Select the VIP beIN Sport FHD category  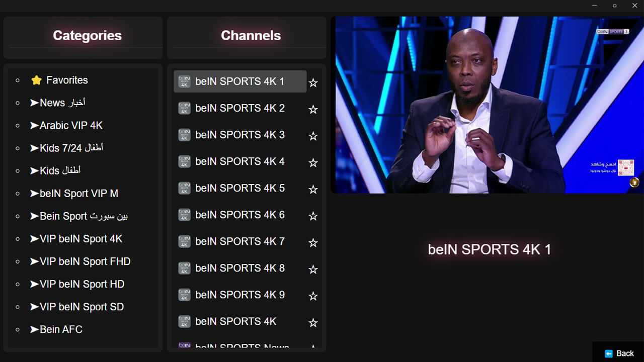click(80, 261)
